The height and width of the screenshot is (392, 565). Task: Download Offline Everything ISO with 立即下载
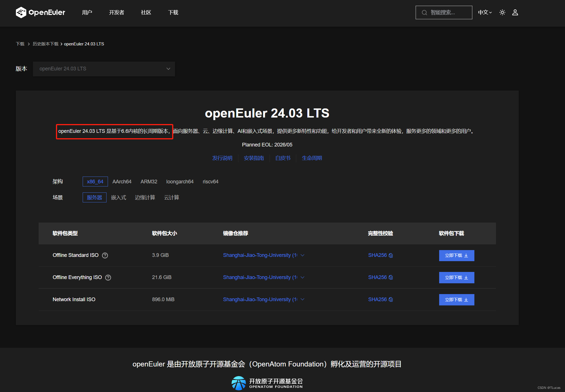coord(456,278)
